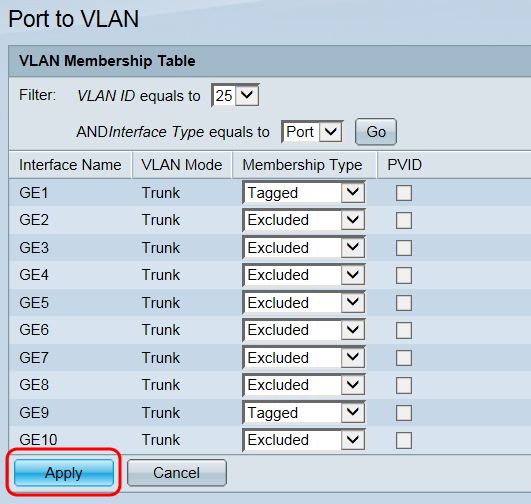Check the PVID box for GE4
531x504 pixels.
(404, 275)
